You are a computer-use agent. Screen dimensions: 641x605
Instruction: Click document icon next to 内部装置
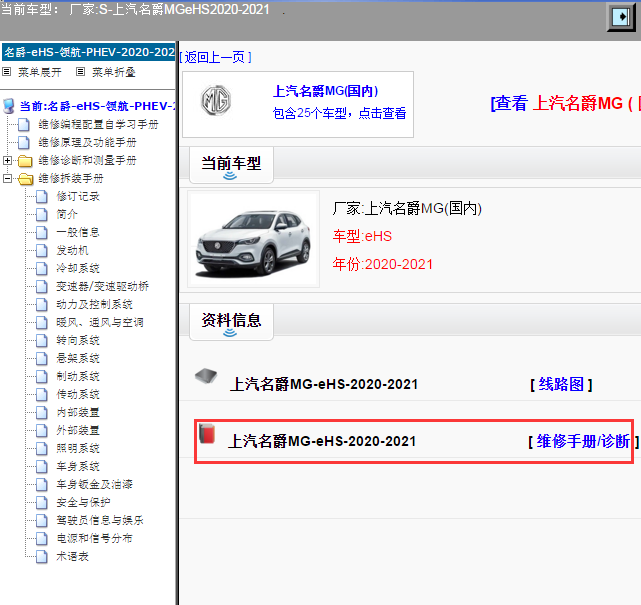(41, 412)
